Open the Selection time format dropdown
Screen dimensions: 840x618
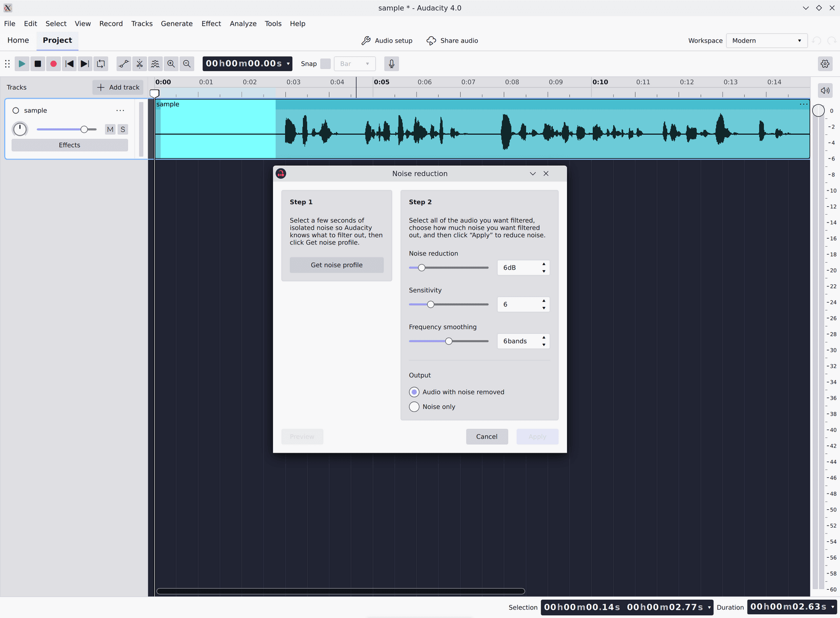coord(709,608)
